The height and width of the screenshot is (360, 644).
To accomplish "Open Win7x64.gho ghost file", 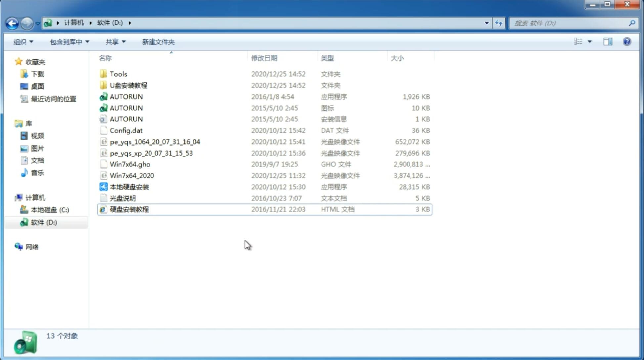I will coord(130,164).
